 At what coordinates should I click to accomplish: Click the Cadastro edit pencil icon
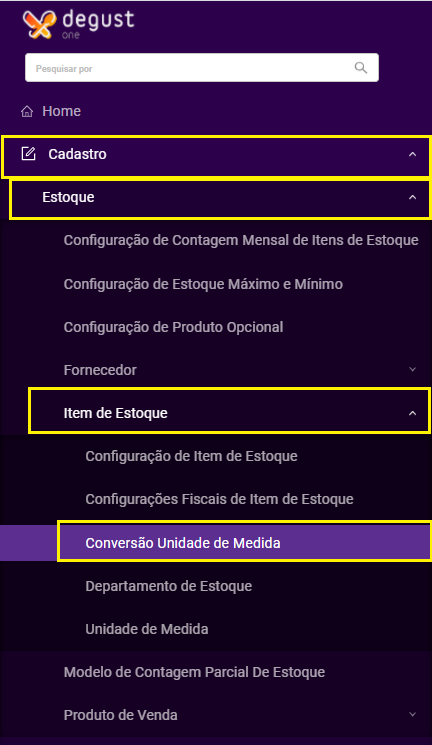[x=29, y=154]
